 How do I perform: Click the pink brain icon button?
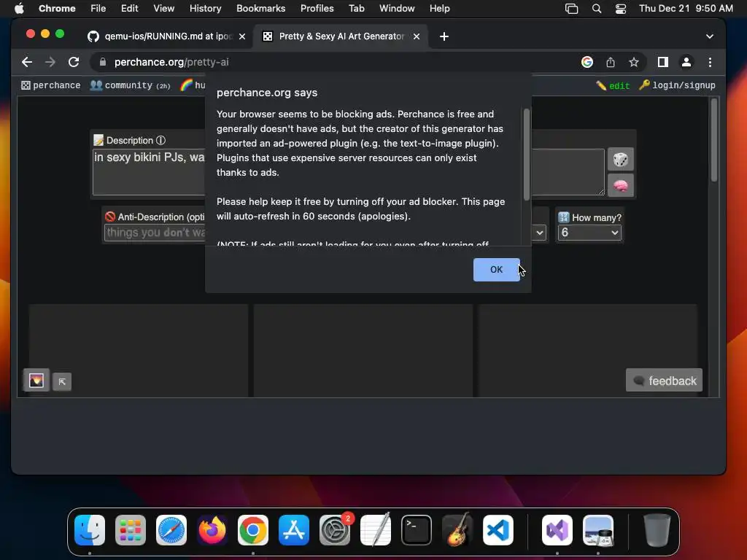(620, 186)
